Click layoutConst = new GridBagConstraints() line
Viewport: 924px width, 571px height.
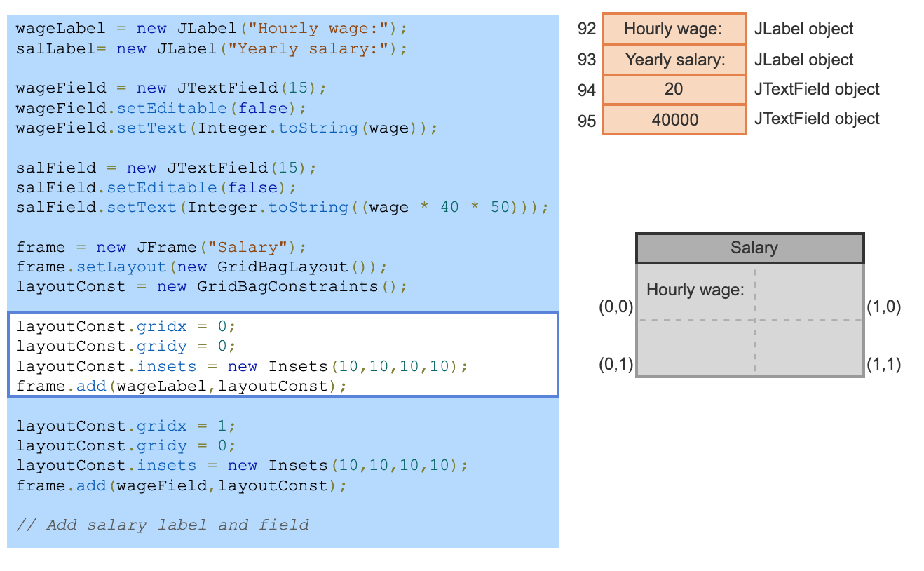[211, 286]
